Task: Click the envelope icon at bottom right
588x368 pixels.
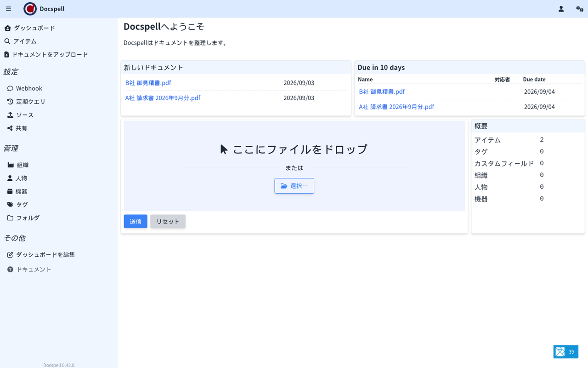Action: [x=560, y=352]
